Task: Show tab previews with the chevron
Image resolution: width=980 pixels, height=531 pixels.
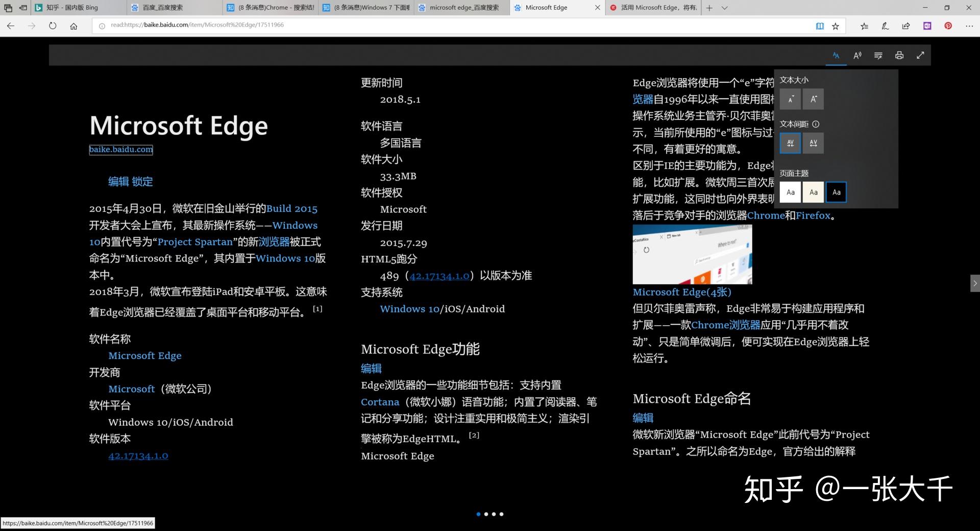Action: pyautogui.click(x=724, y=8)
